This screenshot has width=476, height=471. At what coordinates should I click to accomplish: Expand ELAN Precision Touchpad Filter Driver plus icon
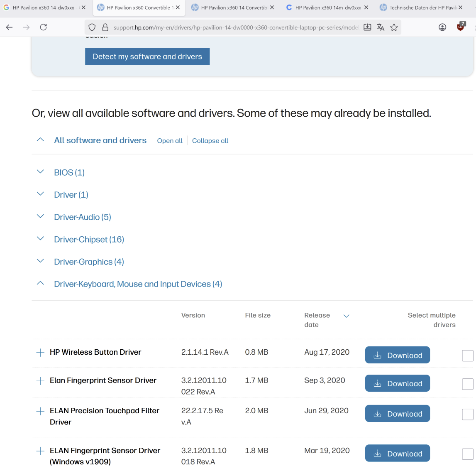coord(40,412)
